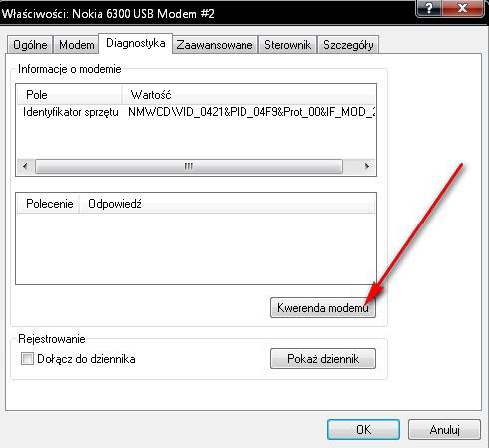The height and width of the screenshot is (448, 489).
Task: Click the Kwerenda modemu button
Action: 323,308
